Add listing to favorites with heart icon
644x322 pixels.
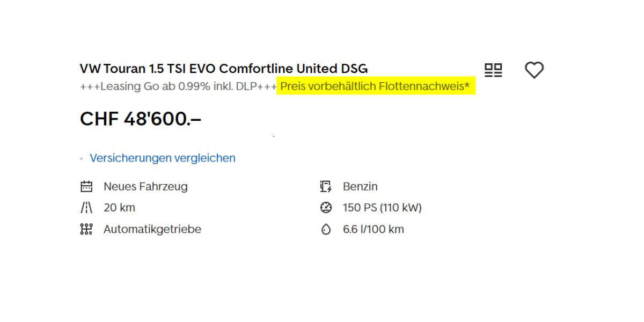pyautogui.click(x=534, y=70)
